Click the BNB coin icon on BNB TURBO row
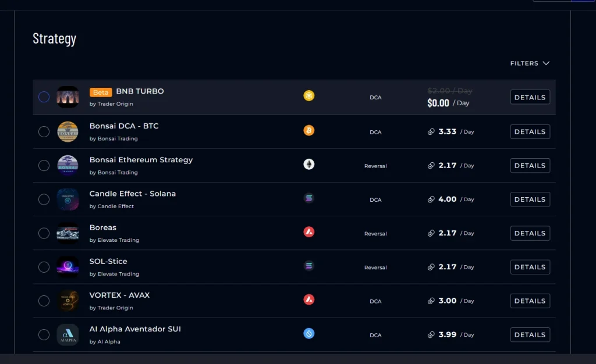This screenshot has height=364, width=596. click(309, 96)
